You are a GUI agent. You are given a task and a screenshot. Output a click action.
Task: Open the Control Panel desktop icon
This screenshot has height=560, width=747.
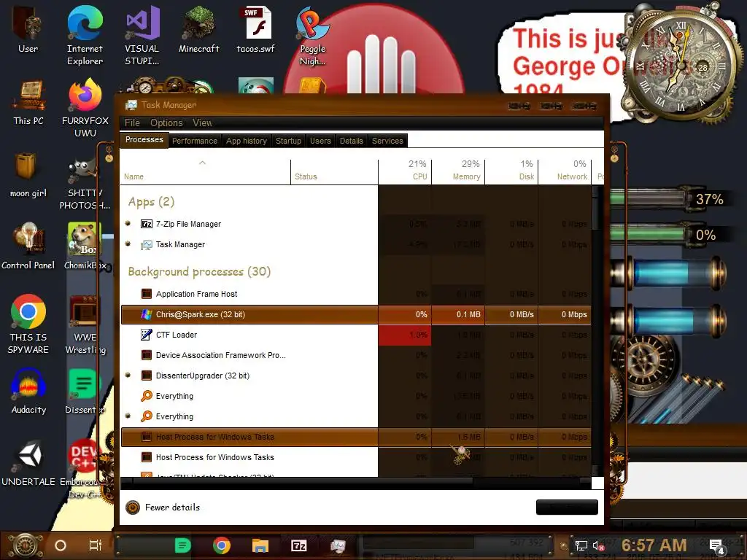[28, 245]
